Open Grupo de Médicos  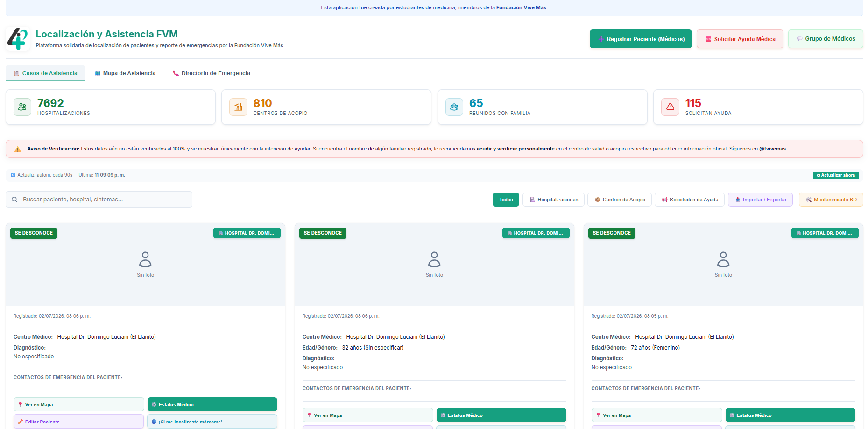coord(826,39)
